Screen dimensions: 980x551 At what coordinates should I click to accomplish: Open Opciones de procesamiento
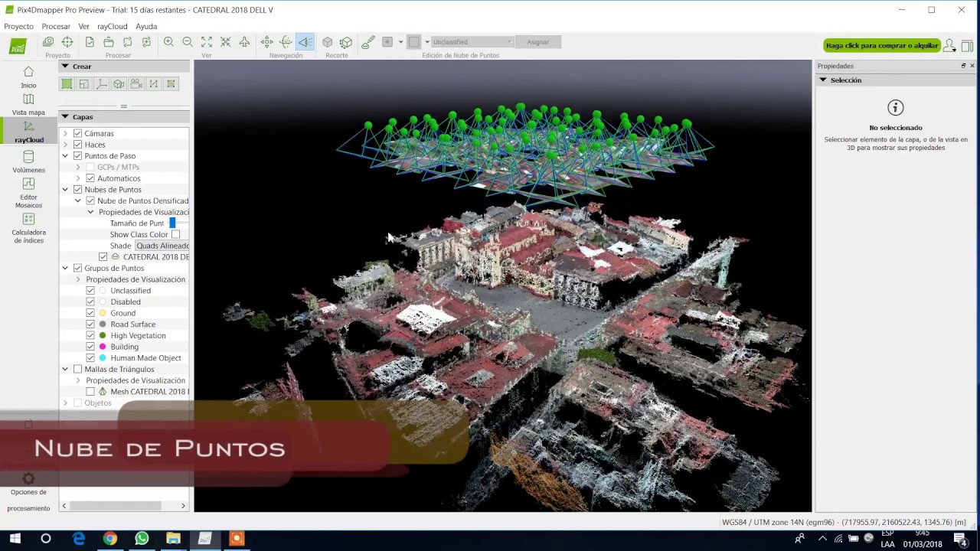click(28, 492)
